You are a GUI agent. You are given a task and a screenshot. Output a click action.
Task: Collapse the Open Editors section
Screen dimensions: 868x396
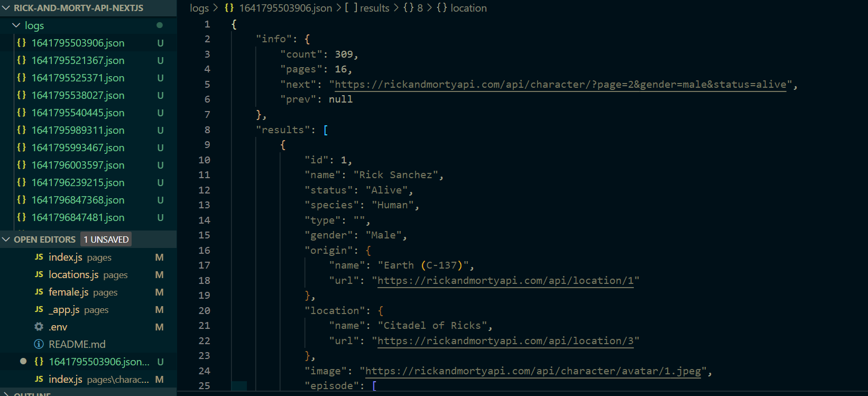6,240
